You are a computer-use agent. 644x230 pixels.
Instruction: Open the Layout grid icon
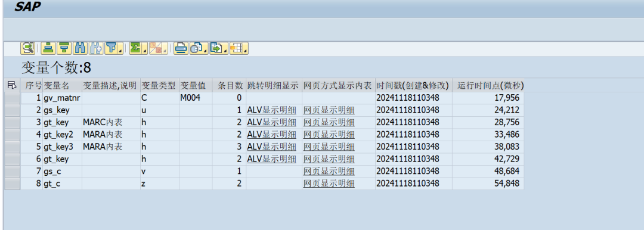click(236, 48)
